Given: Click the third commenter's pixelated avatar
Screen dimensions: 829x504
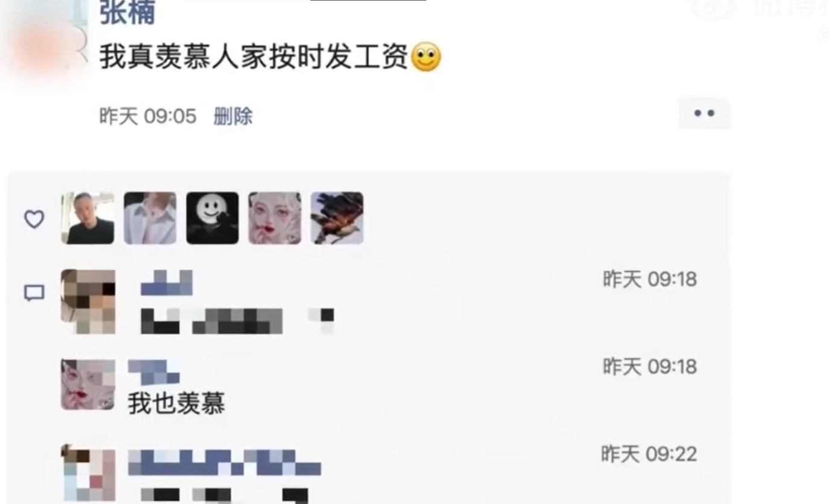Looking at the screenshot, I should point(88,474).
